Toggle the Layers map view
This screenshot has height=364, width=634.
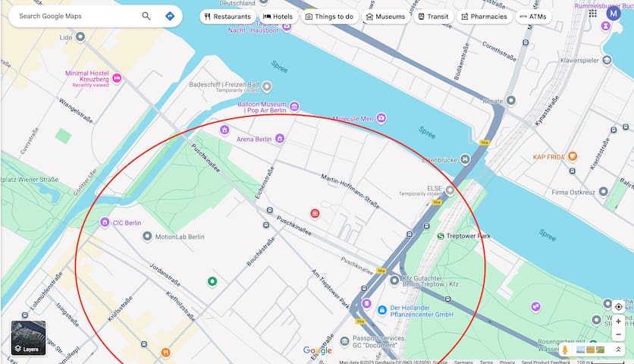(29, 338)
